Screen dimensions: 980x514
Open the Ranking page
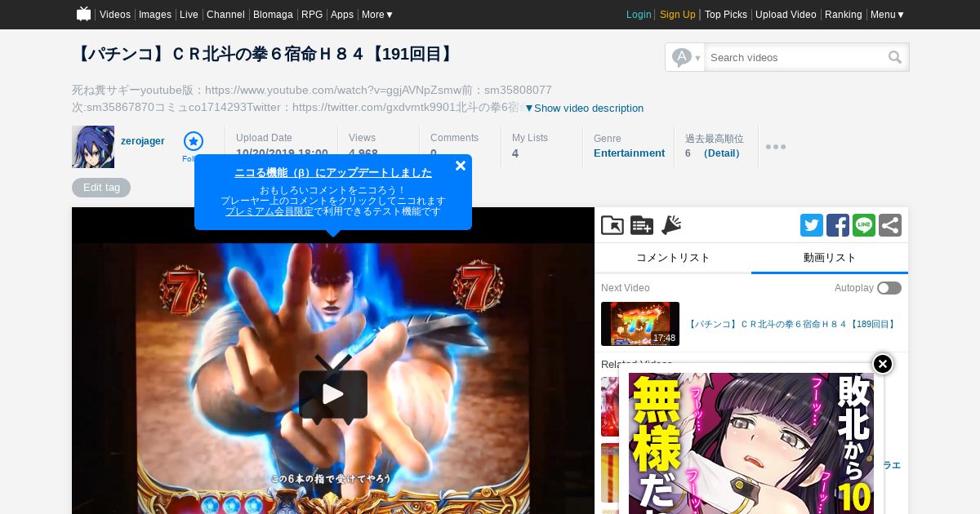point(844,15)
